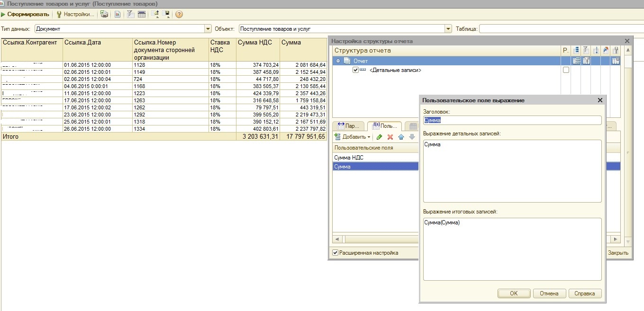Open the Объект dropdown arrow
644x311 pixels.
(448, 29)
